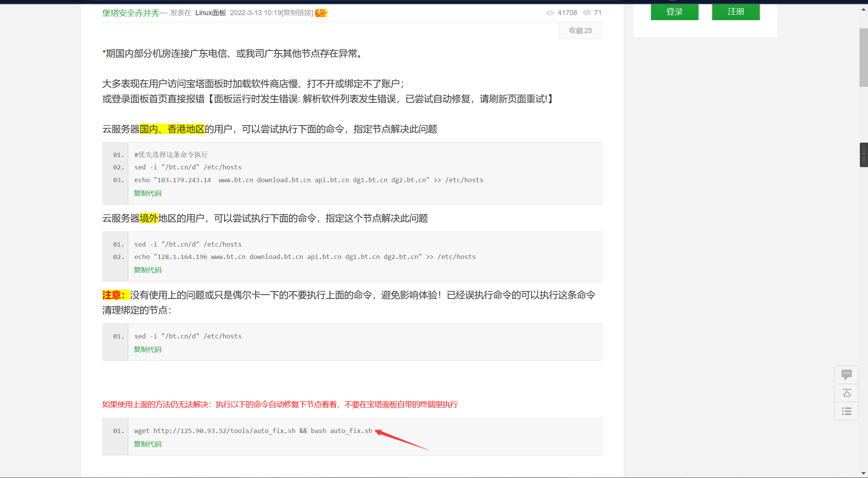This screenshot has width=868, height=478.
Task: Click the hot thread flame icon
Action: (x=321, y=13)
